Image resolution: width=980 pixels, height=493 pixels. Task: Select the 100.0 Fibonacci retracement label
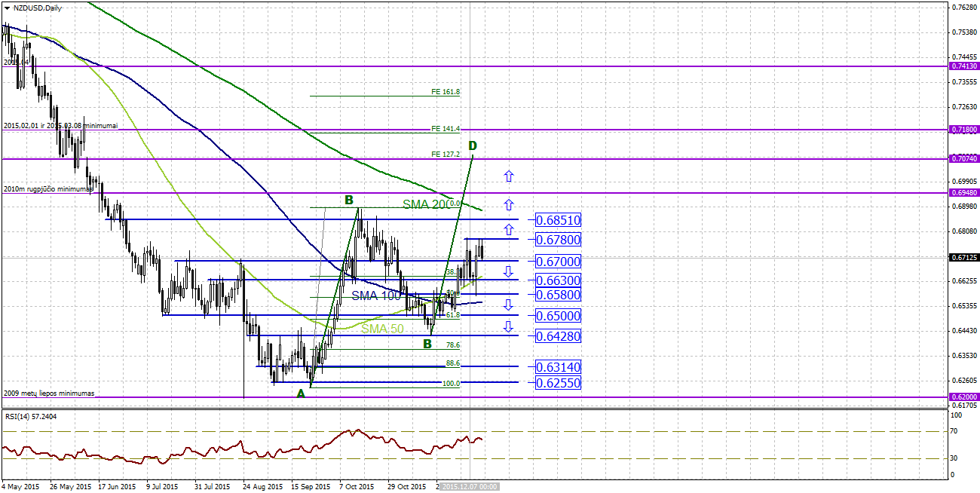(x=451, y=383)
